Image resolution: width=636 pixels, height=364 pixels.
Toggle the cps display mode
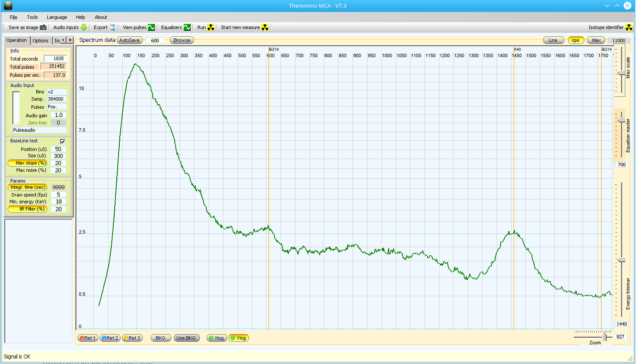pyautogui.click(x=576, y=40)
